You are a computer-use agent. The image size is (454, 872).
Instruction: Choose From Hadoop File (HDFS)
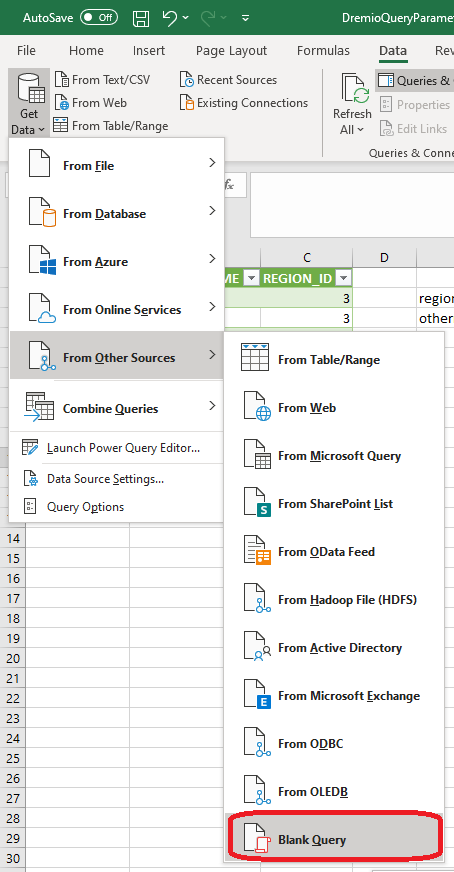(334, 600)
